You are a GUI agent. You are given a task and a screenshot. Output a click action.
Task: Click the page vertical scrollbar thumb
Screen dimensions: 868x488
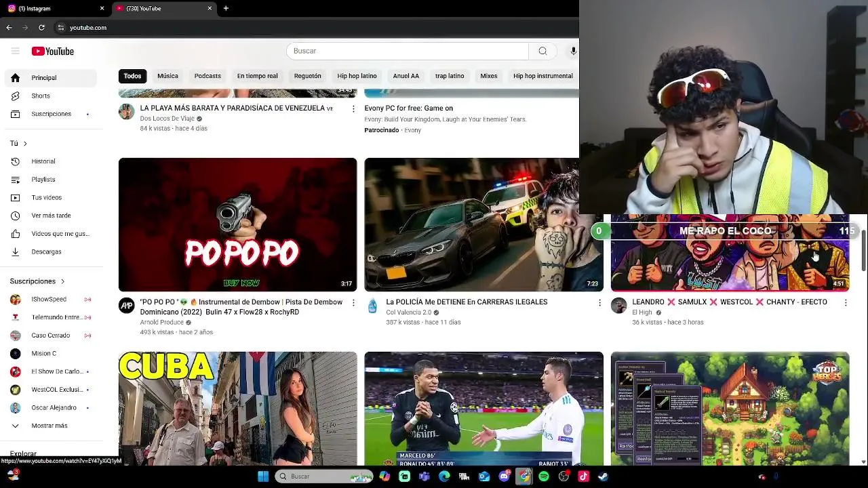point(863,251)
